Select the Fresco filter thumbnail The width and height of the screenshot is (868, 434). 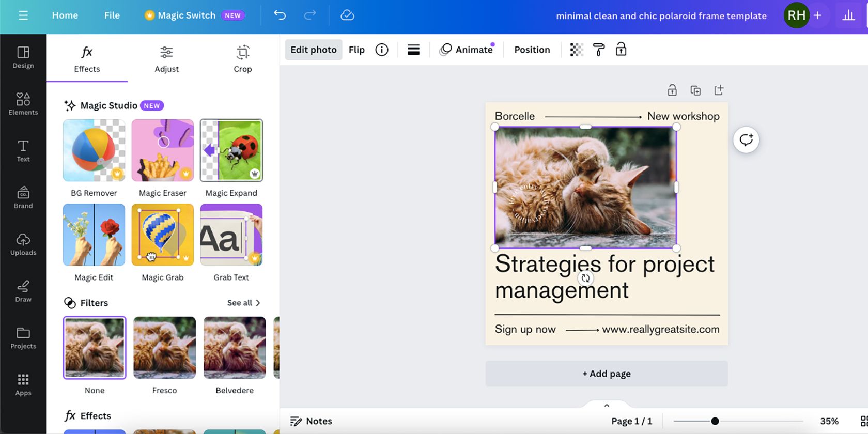click(164, 348)
